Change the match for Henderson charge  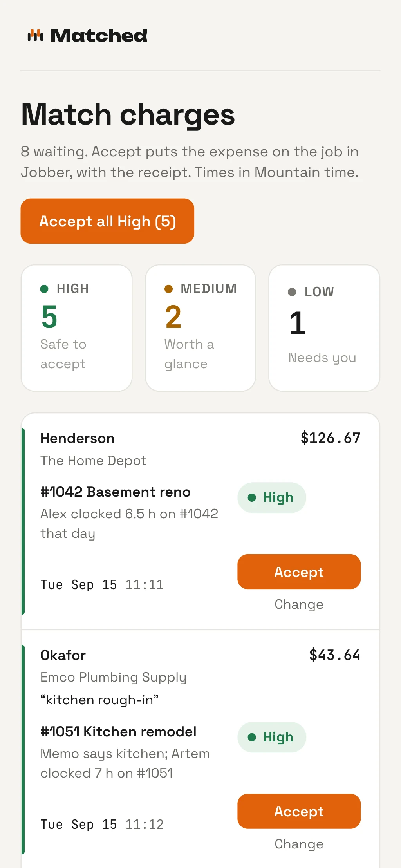[x=299, y=604]
